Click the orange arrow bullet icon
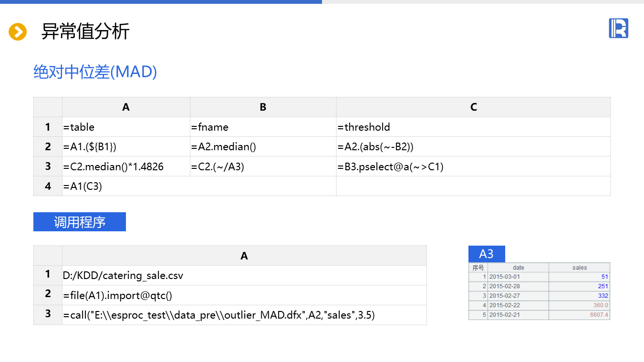The image size is (644, 362). click(x=18, y=32)
